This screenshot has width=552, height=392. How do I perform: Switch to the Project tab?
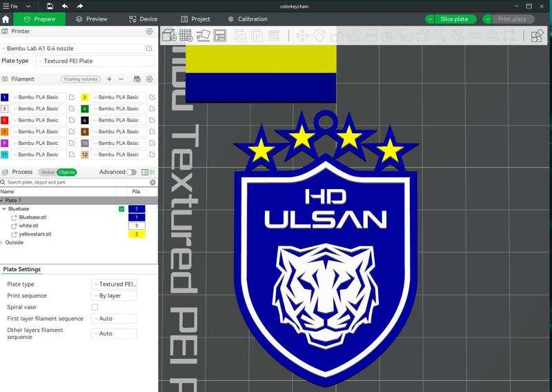pos(195,19)
